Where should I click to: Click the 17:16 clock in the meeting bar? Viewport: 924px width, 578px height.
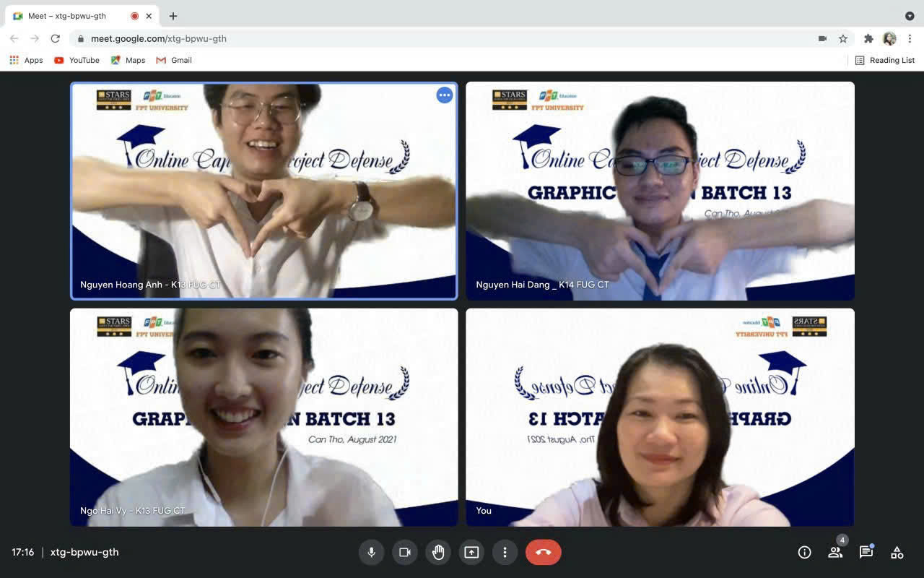[23, 552]
